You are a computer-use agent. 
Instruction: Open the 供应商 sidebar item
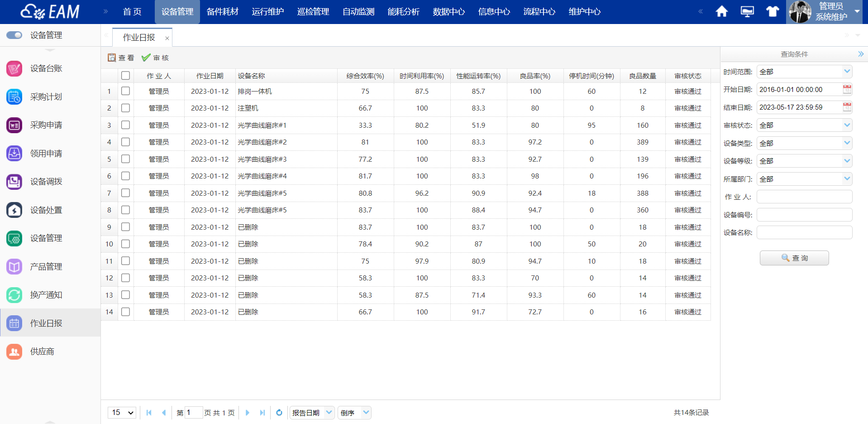click(x=50, y=352)
